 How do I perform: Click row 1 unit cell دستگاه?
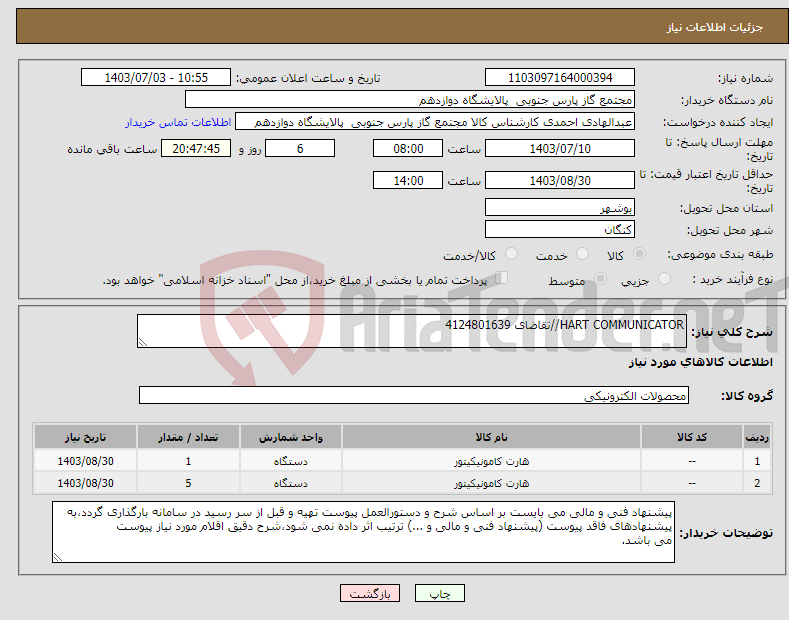pyautogui.click(x=291, y=461)
